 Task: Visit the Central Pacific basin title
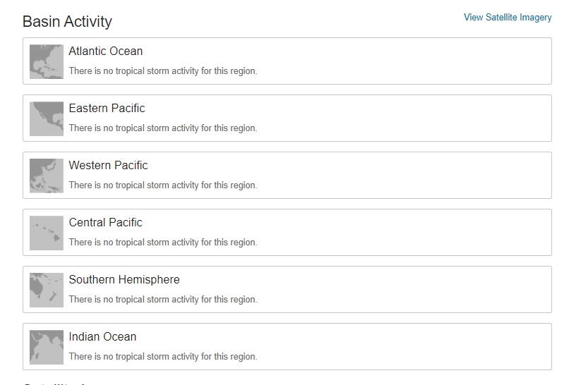(105, 223)
